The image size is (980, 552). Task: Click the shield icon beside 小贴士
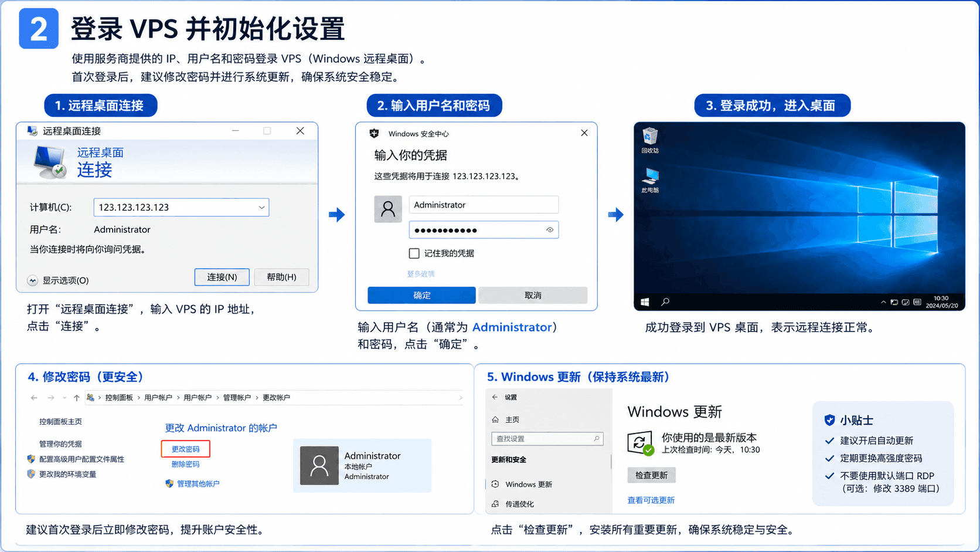pyautogui.click(x=829, y=420)
